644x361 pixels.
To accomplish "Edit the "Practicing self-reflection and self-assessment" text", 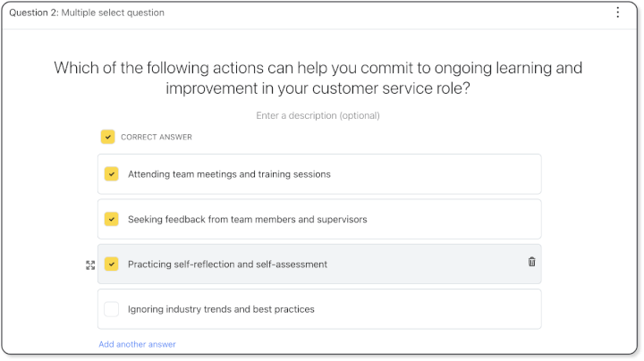I will click(227, 264).
